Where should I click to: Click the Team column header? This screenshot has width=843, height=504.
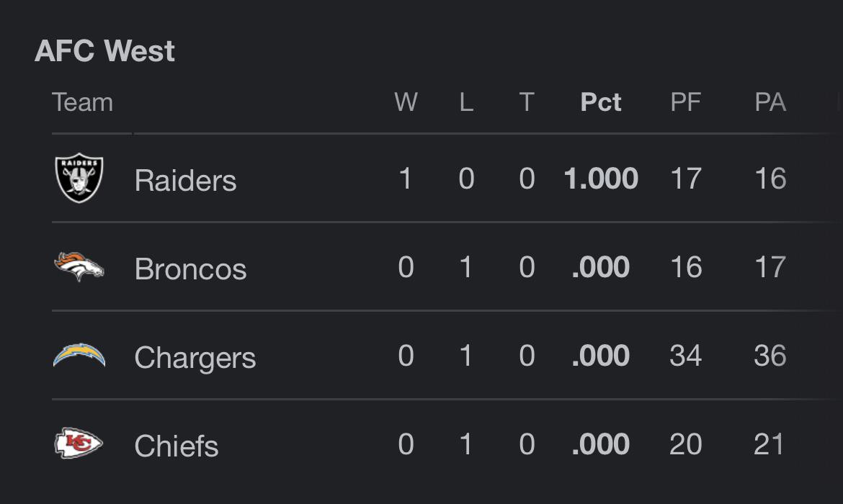pos(82,102)
